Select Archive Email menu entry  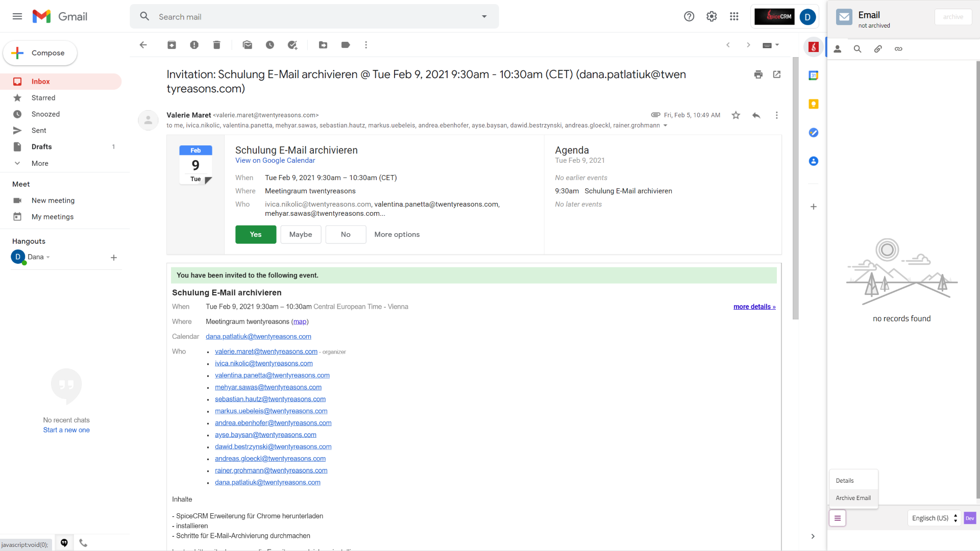point(853,498)
